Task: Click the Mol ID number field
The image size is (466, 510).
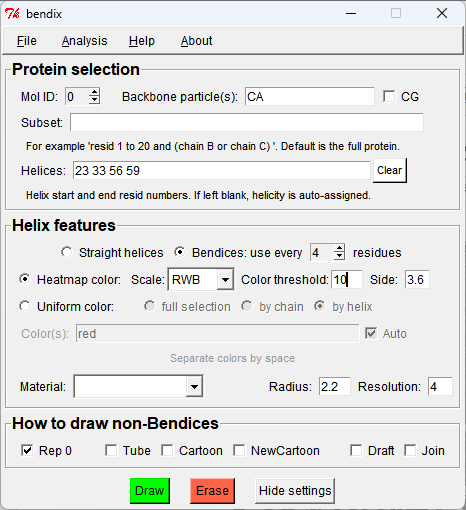Action: click(x=77, y=97)
